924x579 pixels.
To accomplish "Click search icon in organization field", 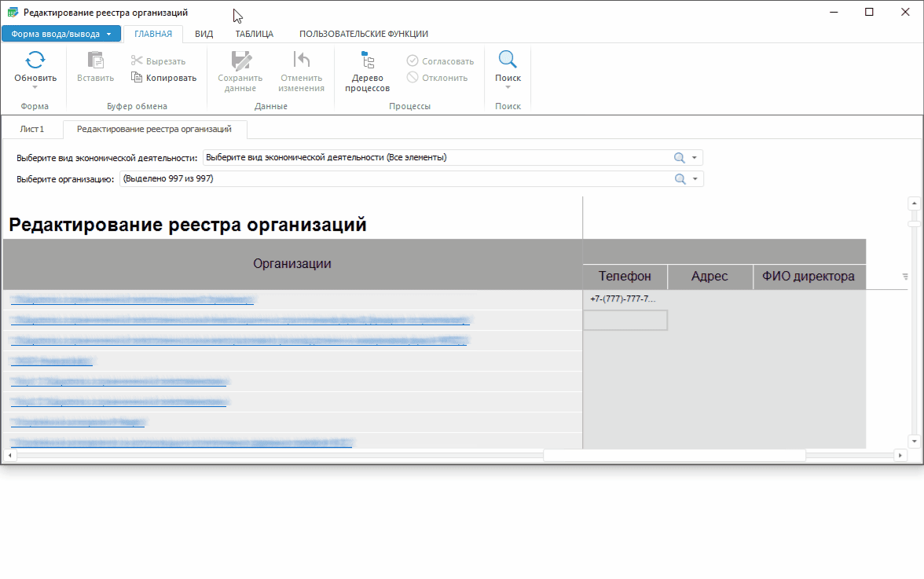I will pos(680,179).
